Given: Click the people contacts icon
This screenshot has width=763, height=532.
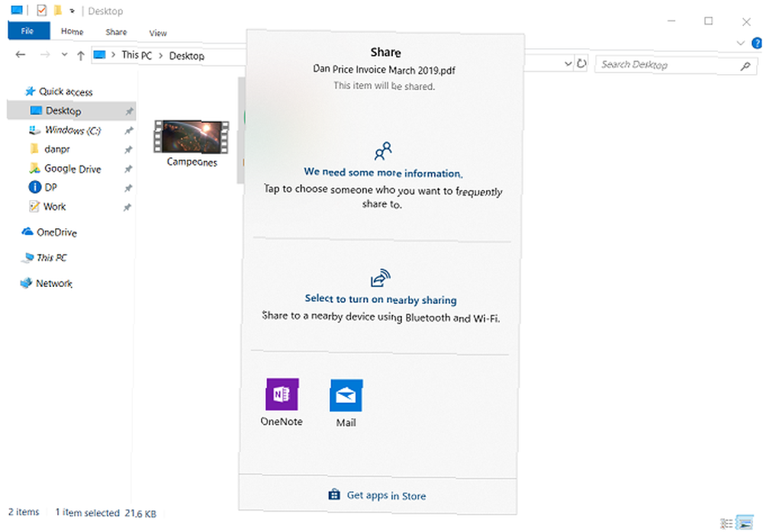Looking at the screenshot, I should [383, 151].
